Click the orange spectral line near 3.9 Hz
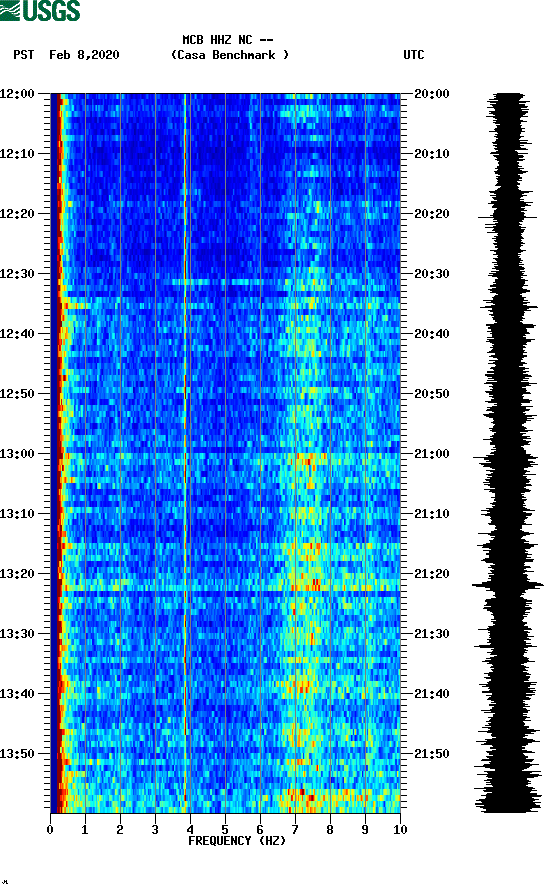This screenshot has height=893, width=552. click(185, 453)
